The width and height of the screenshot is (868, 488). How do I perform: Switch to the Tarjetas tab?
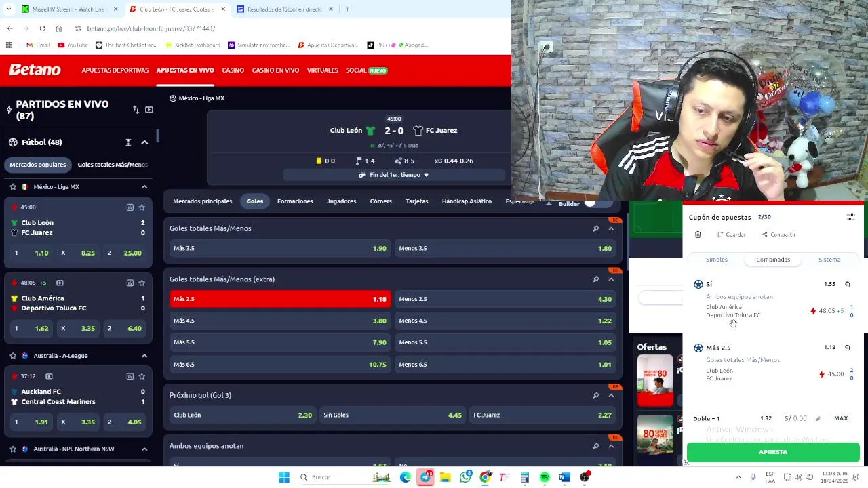point(416,201)
